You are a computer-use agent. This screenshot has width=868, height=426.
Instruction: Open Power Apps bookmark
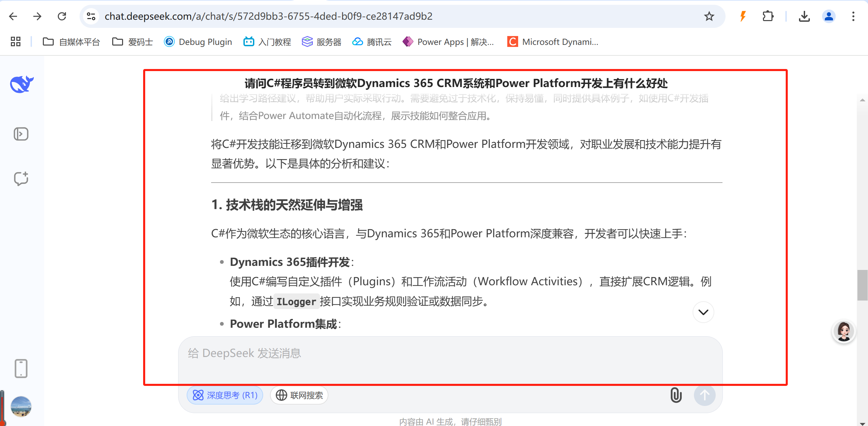[x=448, y=42]
